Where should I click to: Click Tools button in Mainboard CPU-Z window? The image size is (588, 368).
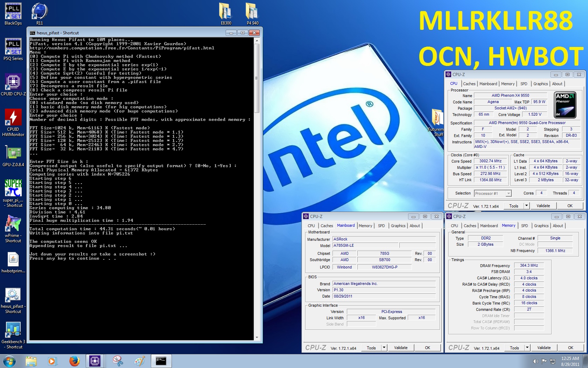(371, 348)
